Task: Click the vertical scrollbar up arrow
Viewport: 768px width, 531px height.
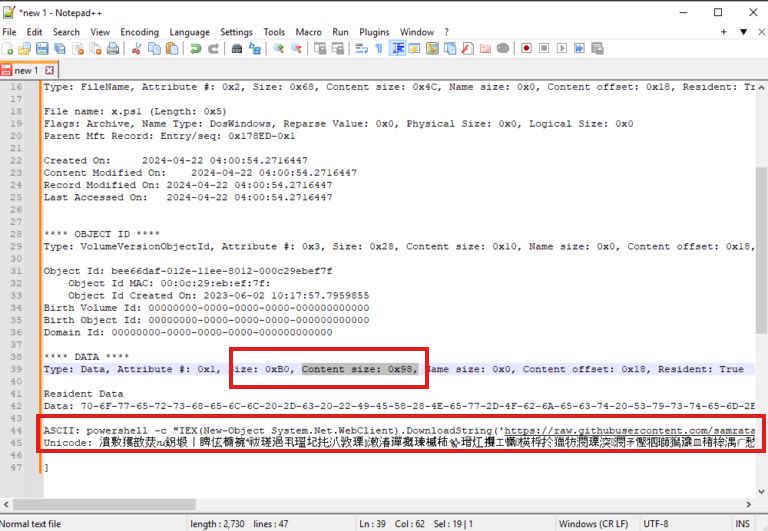Action: [761, 87]
